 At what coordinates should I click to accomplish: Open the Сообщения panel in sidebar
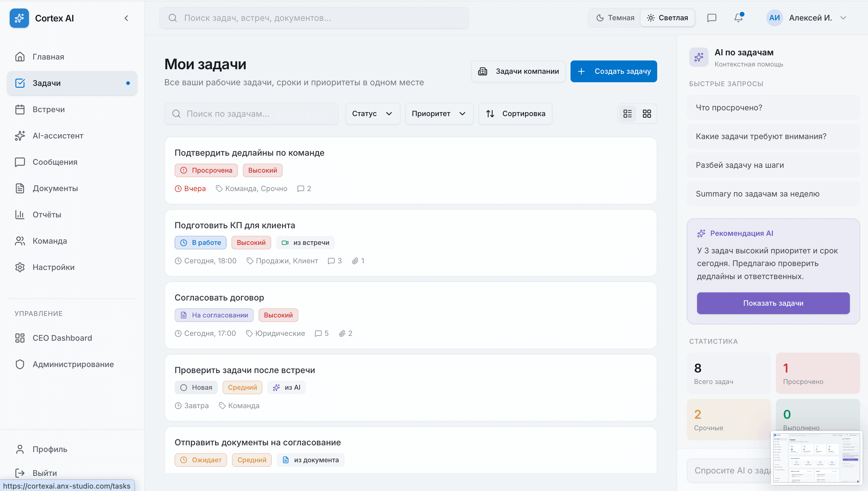[x=55, y=162]
